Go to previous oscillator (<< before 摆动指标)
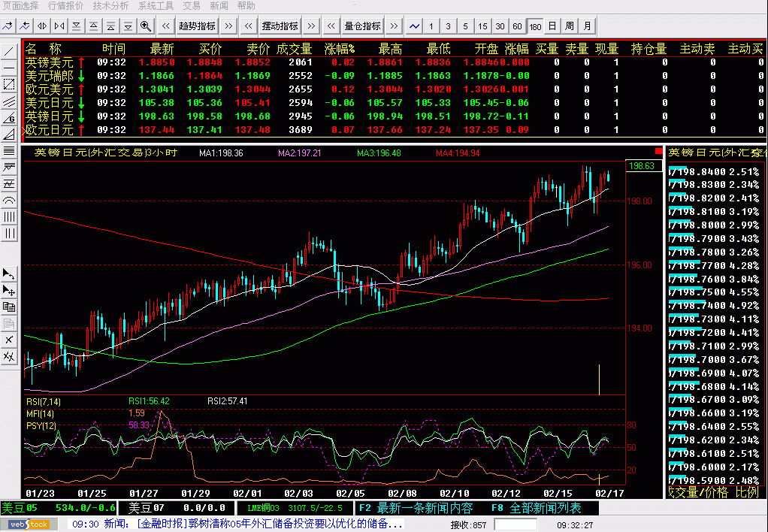The image size is (768, 532). (248, 26)
